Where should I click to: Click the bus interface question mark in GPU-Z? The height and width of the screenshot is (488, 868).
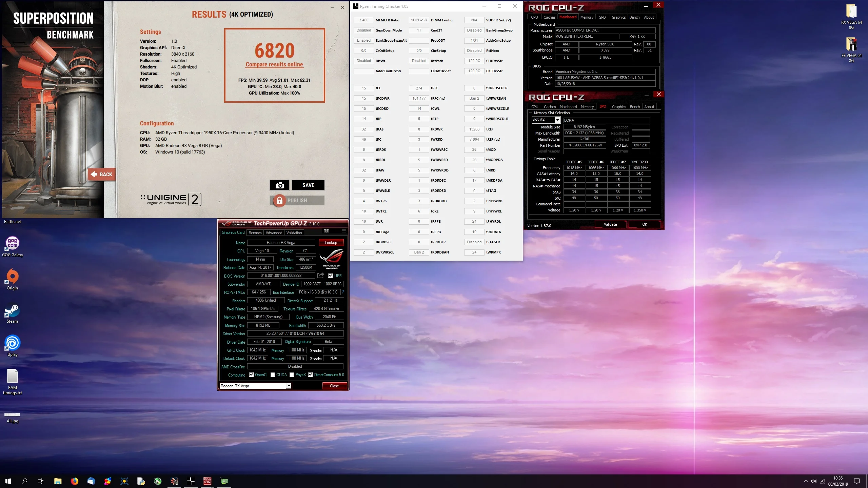(x=343, y=292)
